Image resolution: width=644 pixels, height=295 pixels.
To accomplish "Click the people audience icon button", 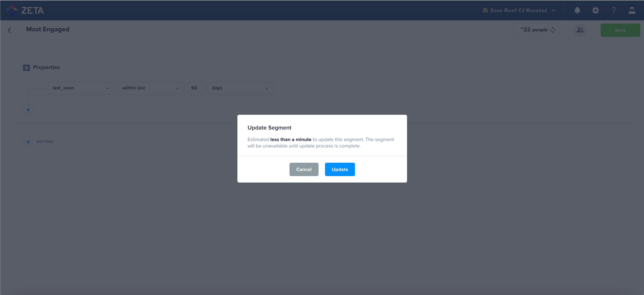I will pyautogui.click(x=580, y=30).
